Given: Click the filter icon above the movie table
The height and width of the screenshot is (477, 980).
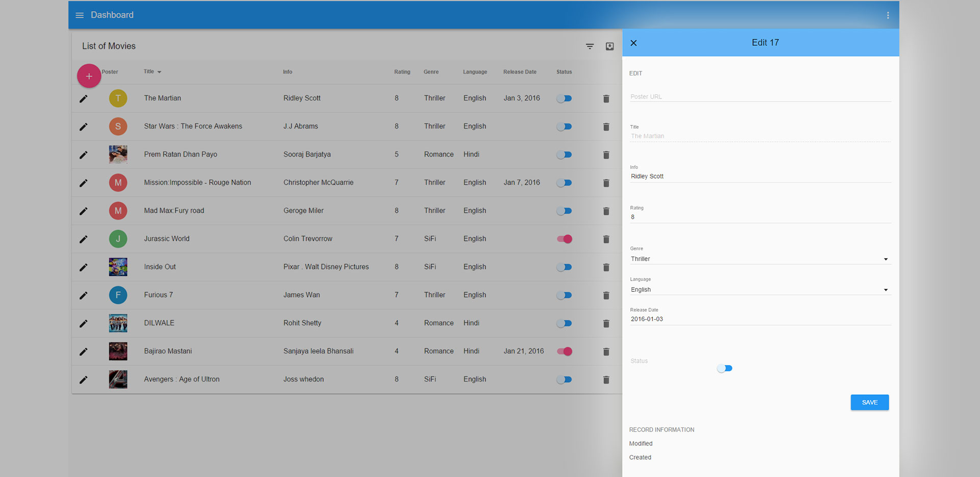Looking at the screenshot, I should click(590, 46).
